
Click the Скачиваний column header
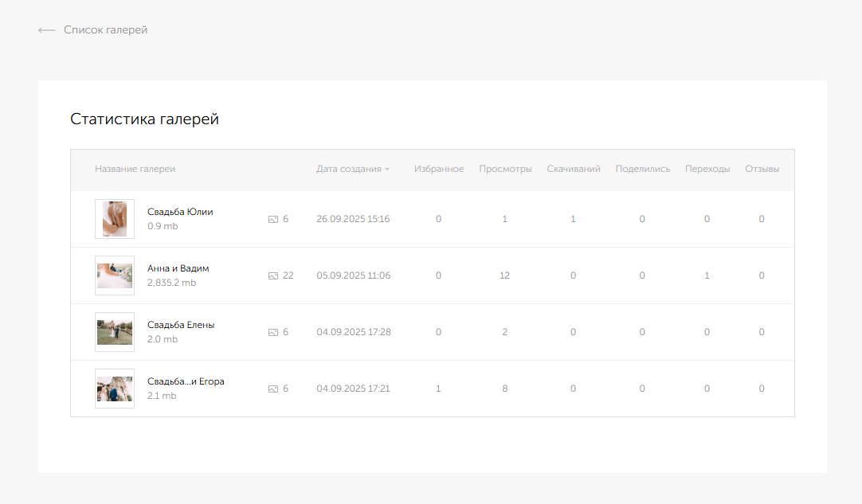pyautogui.click(x=574, y=169)
